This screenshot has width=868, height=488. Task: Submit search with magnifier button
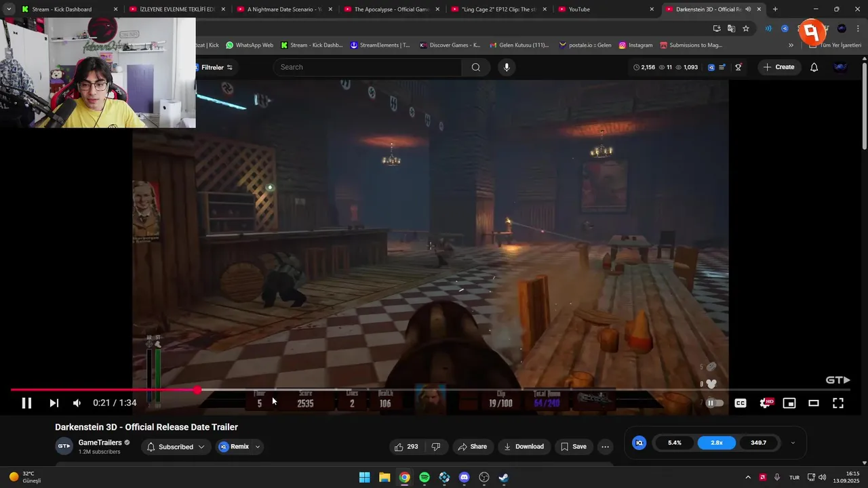(x=476, y=67)
